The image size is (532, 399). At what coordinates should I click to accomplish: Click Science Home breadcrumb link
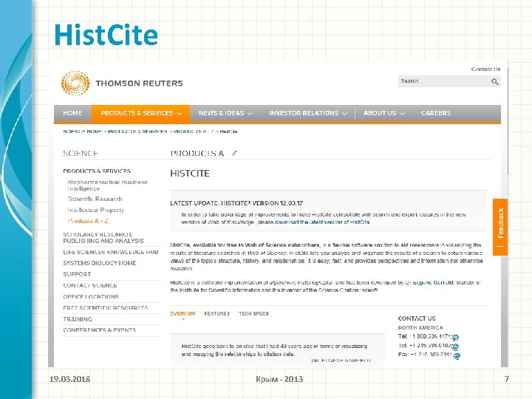click(82, 132)
